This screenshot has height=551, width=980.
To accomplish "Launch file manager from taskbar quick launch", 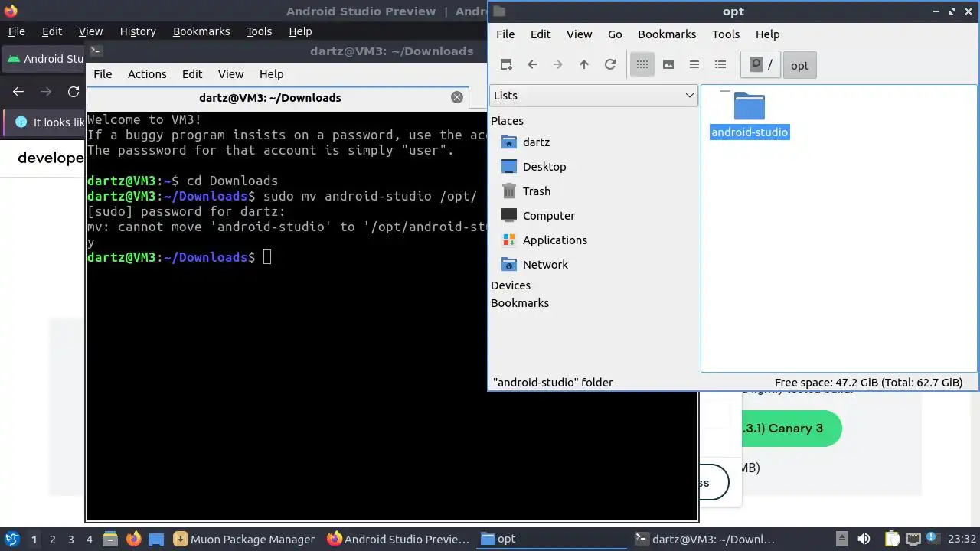I will (x=109, y=539).
